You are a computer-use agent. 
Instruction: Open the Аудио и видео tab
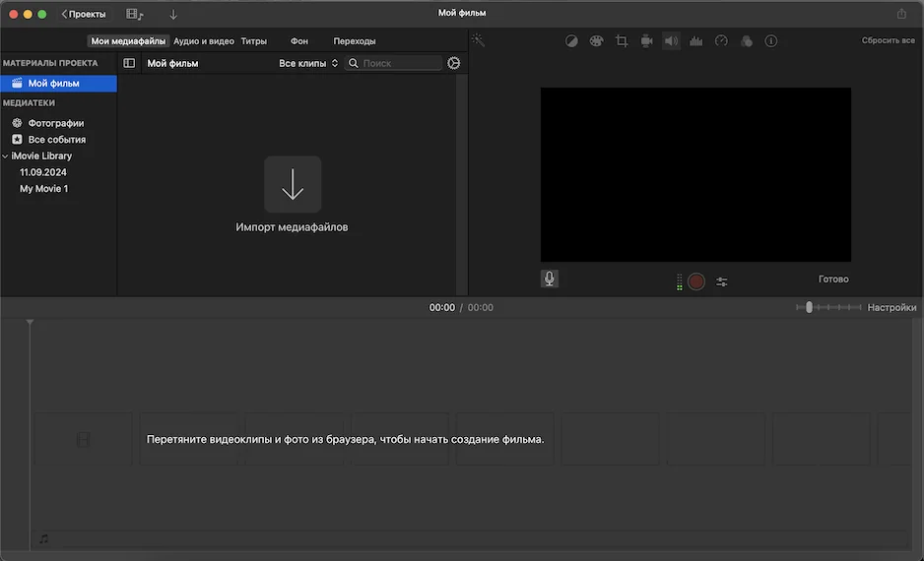tap(203, 41)
